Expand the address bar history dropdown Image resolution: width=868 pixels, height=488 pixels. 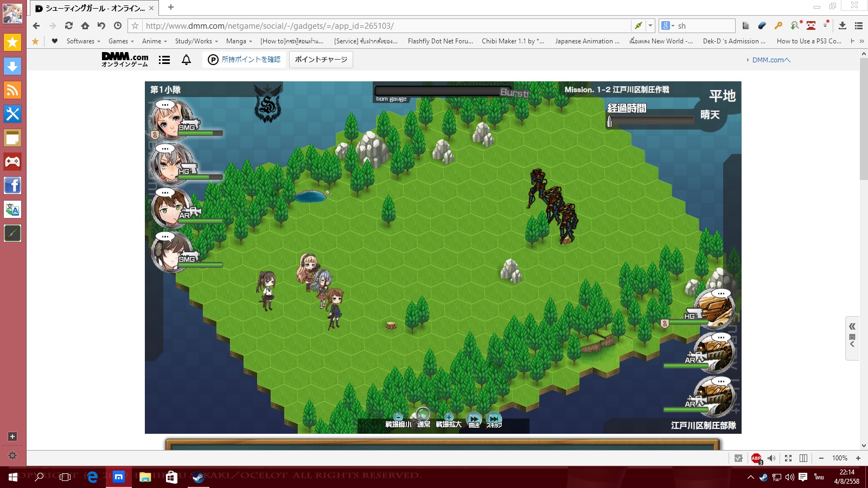point(650,25)
